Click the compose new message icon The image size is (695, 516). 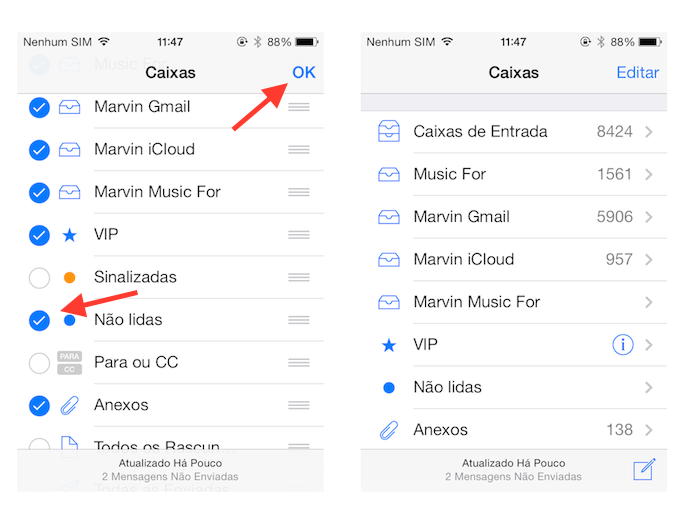click(644, 469)
